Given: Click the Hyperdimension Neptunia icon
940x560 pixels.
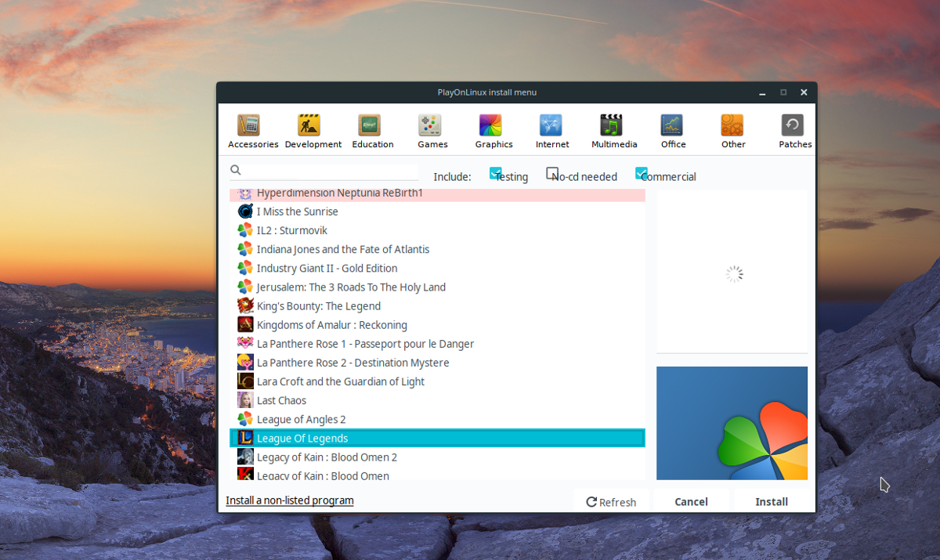Looking at the screenshot, I should 245,193.
